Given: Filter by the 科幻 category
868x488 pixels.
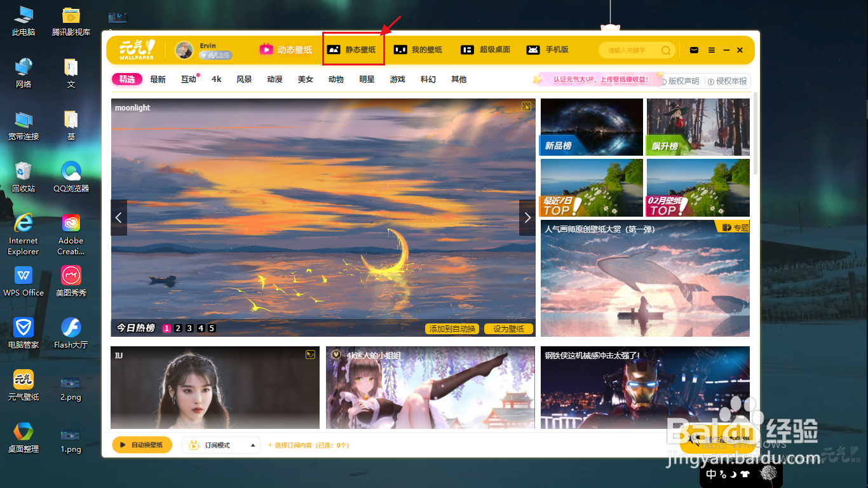Looking at the screenshot, I should [428, 79].
